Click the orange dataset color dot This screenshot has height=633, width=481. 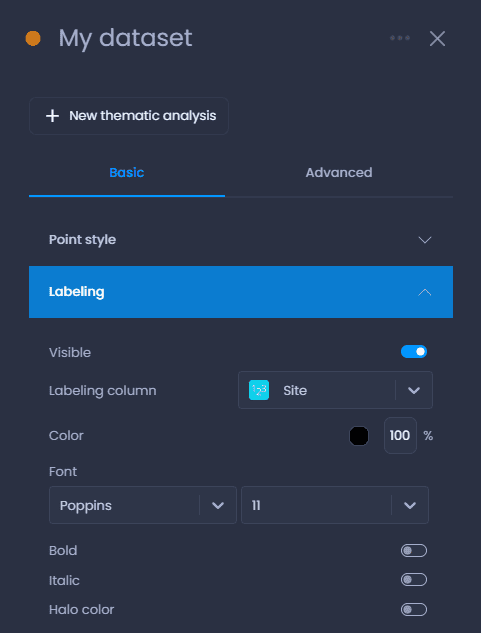[33, 38]
